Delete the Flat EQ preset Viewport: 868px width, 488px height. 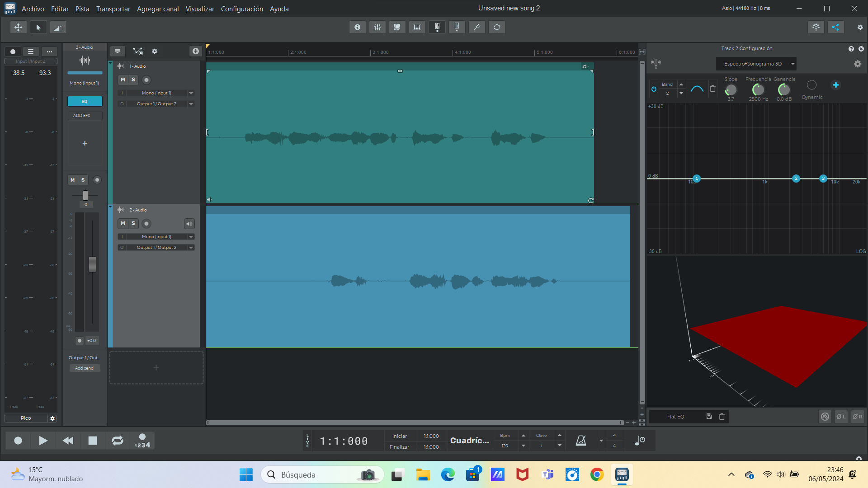tap(722, 417)
